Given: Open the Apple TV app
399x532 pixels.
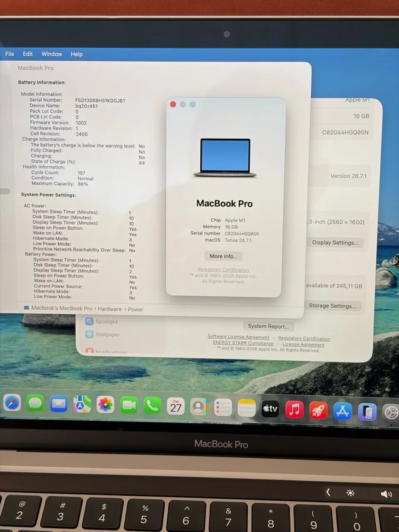Looking at the screenshot, I should pyautogui.click(x=270, y=409).
